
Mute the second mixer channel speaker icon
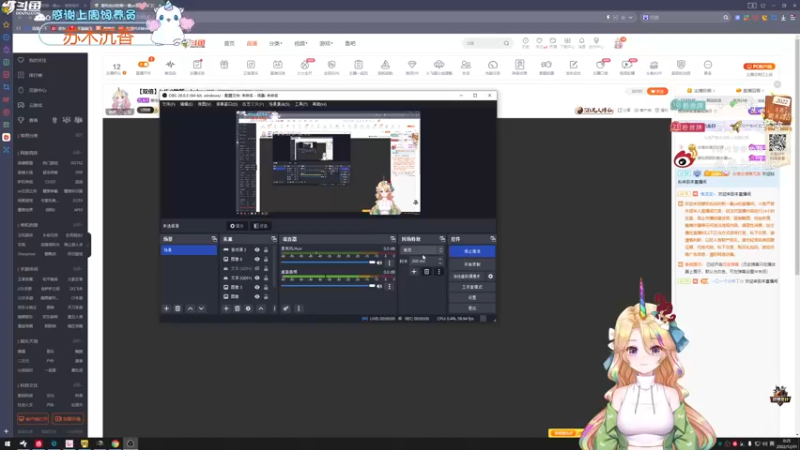(379, 286)
